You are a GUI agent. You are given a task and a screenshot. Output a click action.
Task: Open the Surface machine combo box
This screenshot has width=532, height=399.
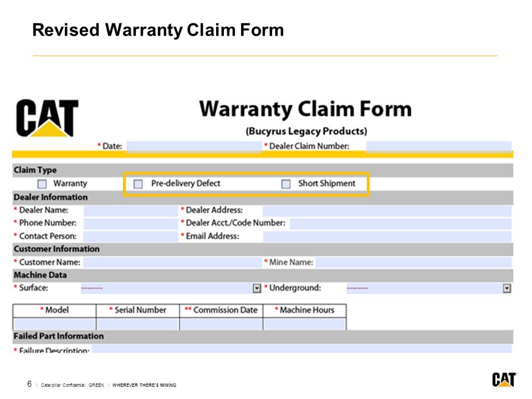point(171,288)
